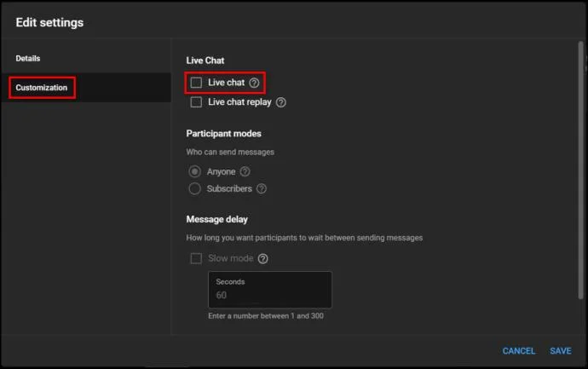Click the CANCEL button

click(x=519, y=351)
